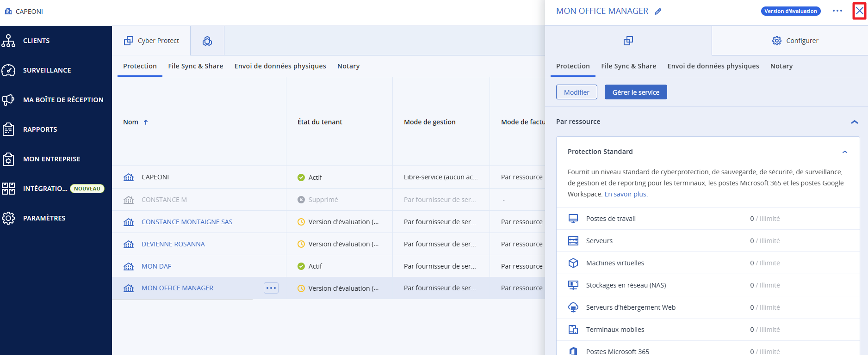This screenshot has height=355, width=868.
Task: Select the File Sync & Share tab in main list
Action: (196, 66)
